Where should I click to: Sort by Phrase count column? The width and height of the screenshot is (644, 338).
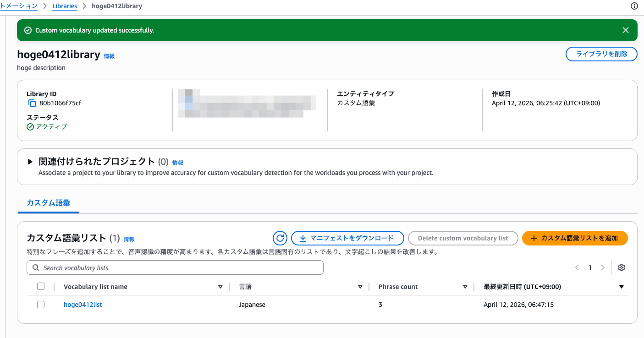(x=465, y=287)
